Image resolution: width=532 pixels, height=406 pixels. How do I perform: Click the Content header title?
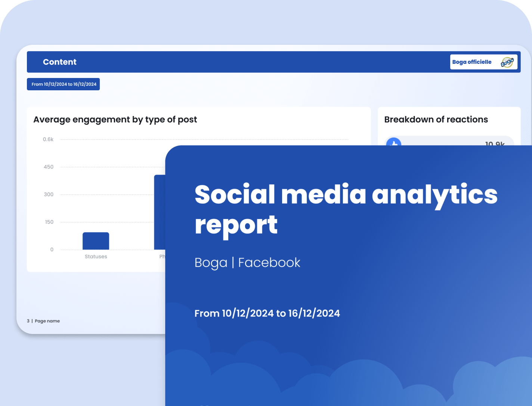tap(60, 62)
